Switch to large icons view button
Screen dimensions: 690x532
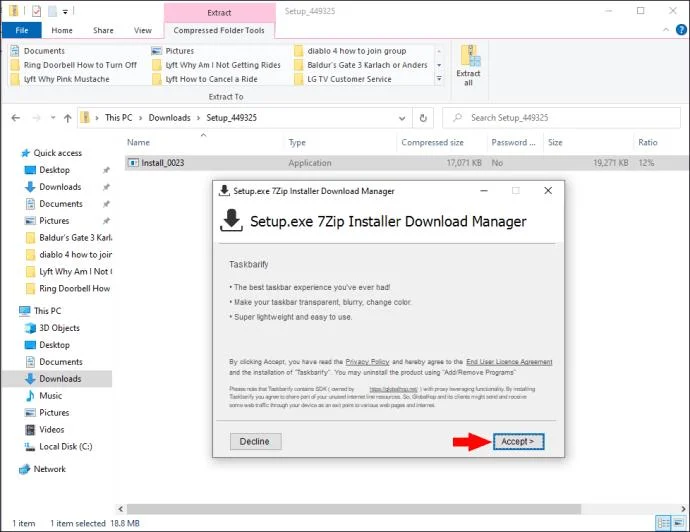(x=679, y=523)
